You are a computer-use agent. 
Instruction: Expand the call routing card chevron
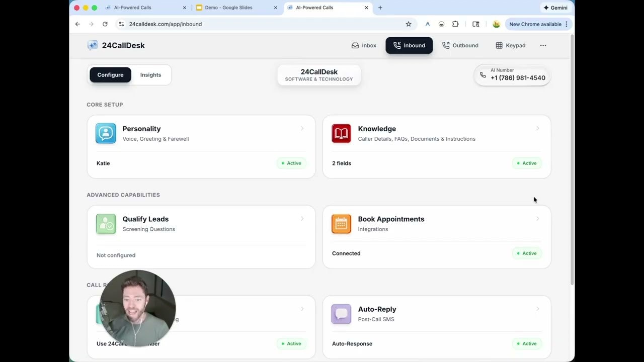pyautogui.click(x=302, y=309)
